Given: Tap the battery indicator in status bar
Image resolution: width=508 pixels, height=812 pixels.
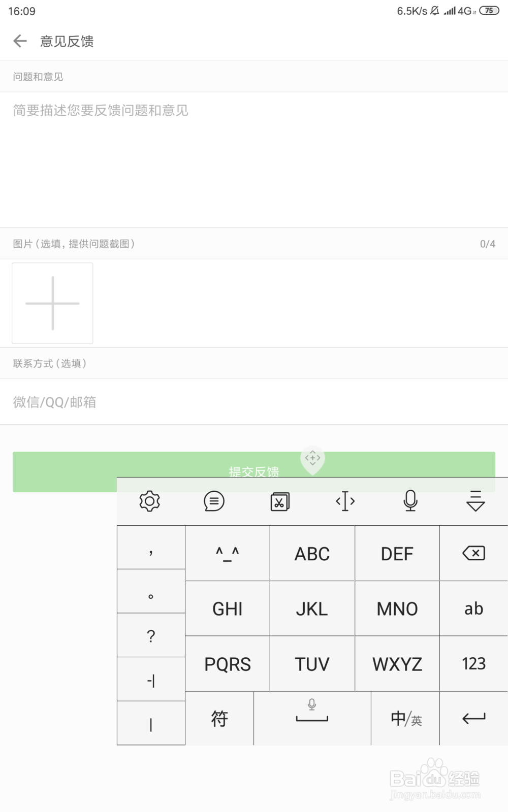Looking at the screenshot, I should coord(489,11).
